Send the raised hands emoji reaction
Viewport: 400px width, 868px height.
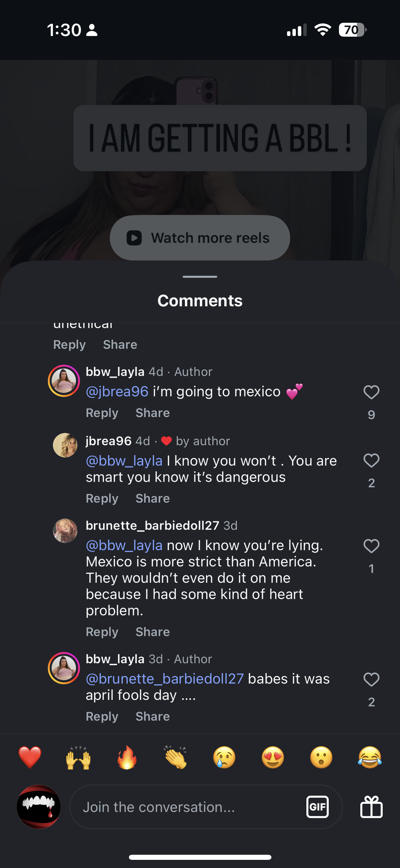[x=78, y=758]
